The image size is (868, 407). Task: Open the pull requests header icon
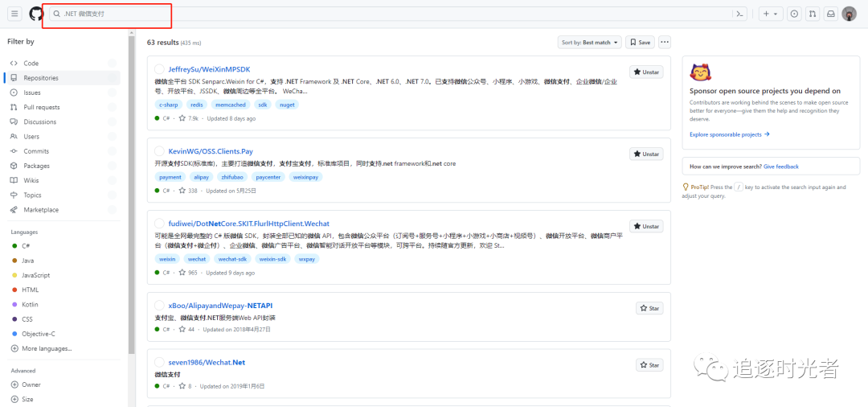tap(812, 14)
